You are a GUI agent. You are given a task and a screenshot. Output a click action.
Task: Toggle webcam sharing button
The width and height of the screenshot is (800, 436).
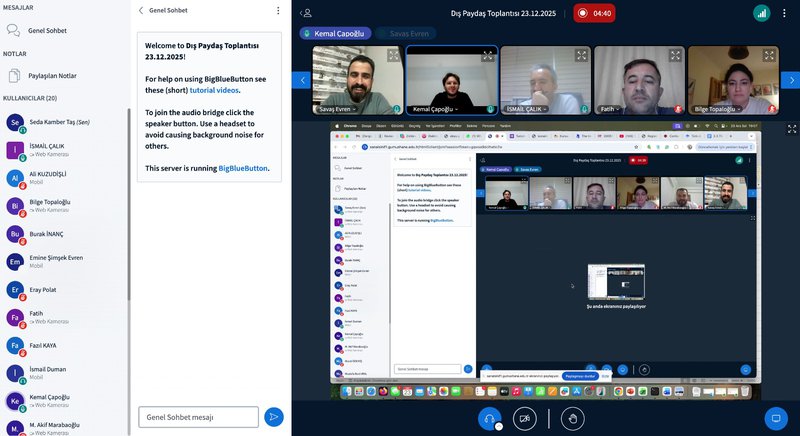point(525,418)
